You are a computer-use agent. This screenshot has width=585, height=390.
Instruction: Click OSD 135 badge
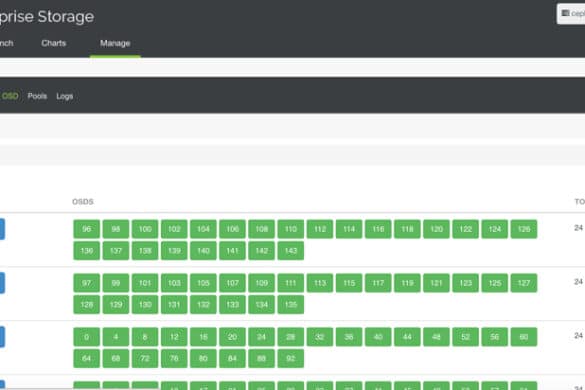pyautogui.click(x=291, y=305)
